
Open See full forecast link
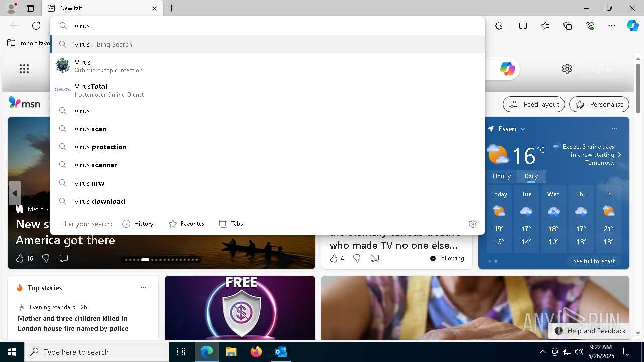click(594, 261)
